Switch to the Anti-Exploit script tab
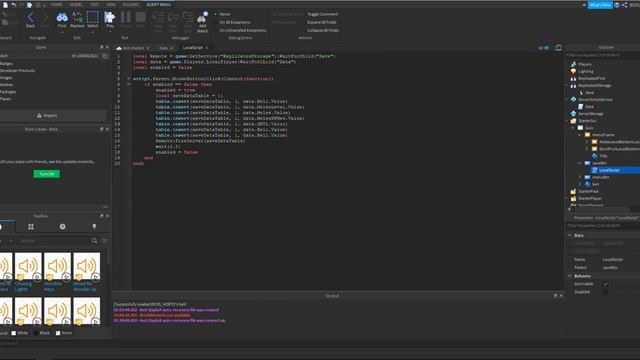The image size is (640, 360). 133,48
